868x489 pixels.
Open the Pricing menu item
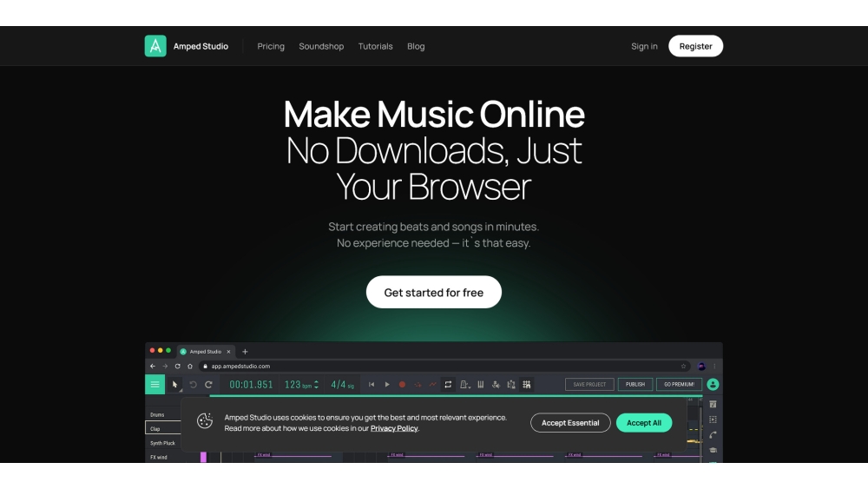(271, 46)
